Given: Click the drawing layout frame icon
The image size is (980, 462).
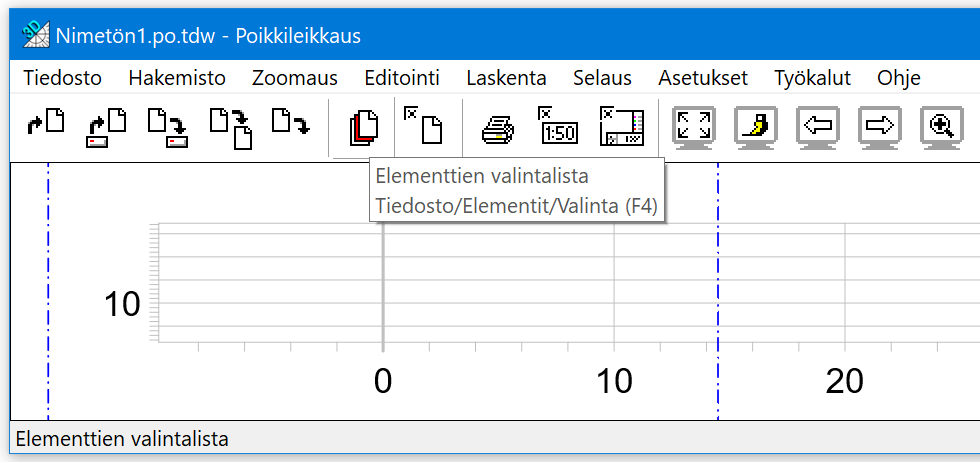Looking at the screenshot, I should tap(621, 127).
